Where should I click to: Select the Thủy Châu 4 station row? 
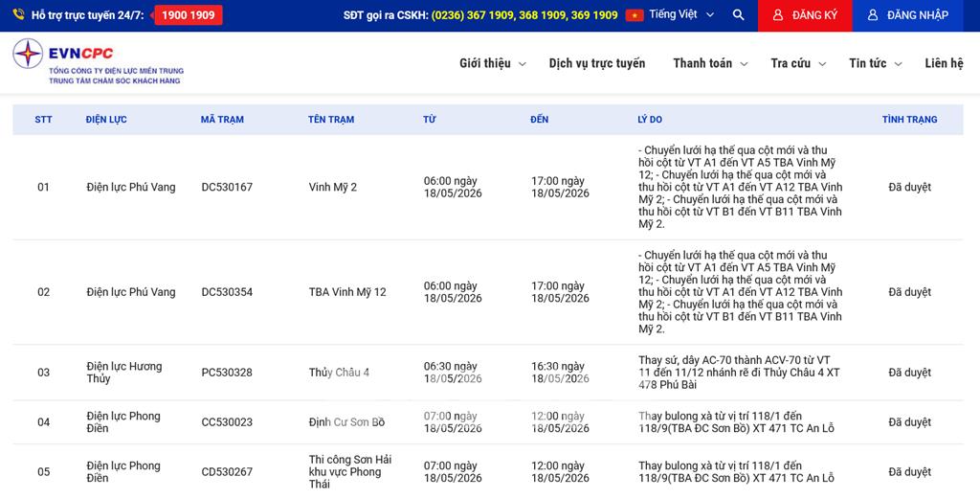click(x=487, y=372)
